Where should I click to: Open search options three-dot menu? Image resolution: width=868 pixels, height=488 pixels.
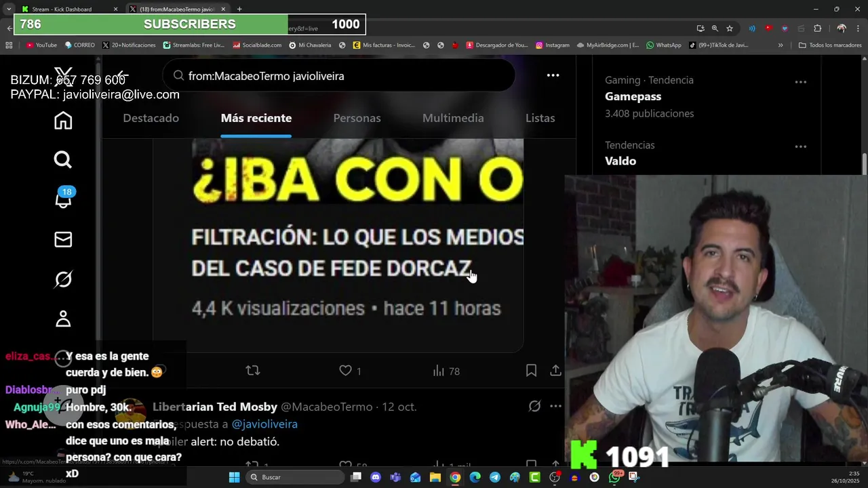coord(553,75)
